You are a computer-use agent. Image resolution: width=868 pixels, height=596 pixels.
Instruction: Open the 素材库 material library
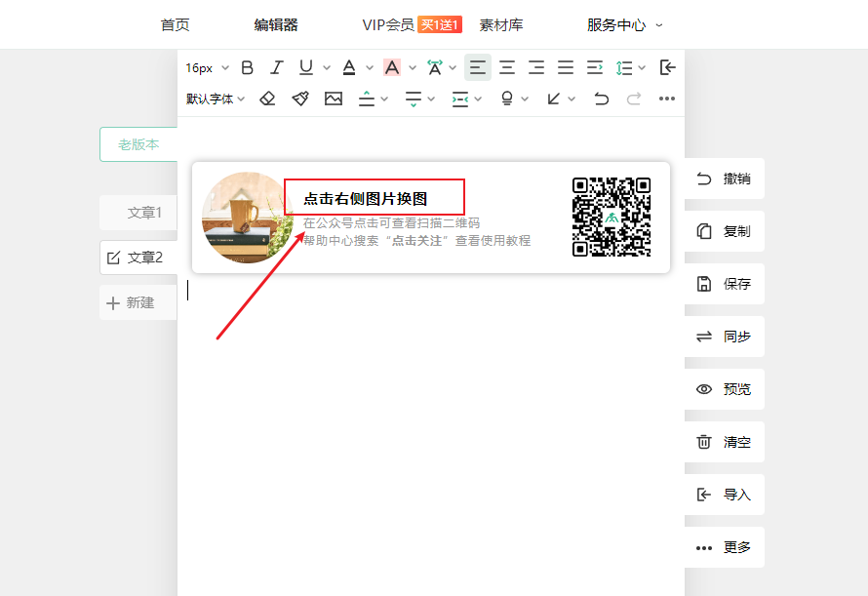pyautogui.click(x=501, y=25)
